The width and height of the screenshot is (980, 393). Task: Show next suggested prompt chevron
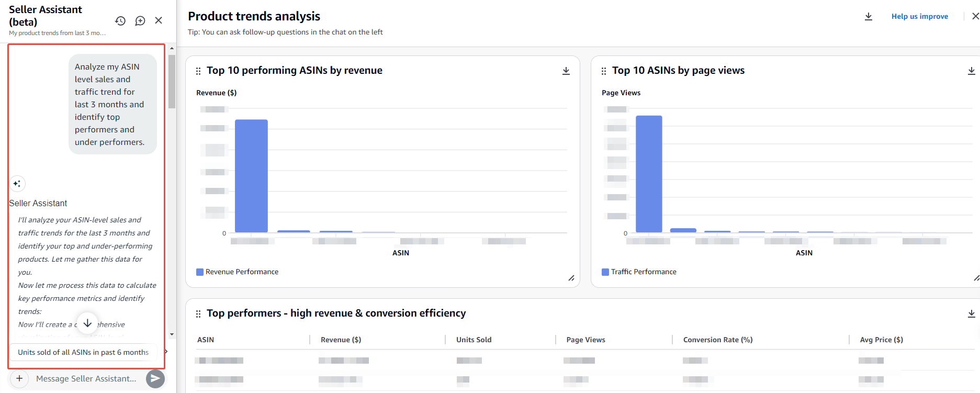pos(166,352)
